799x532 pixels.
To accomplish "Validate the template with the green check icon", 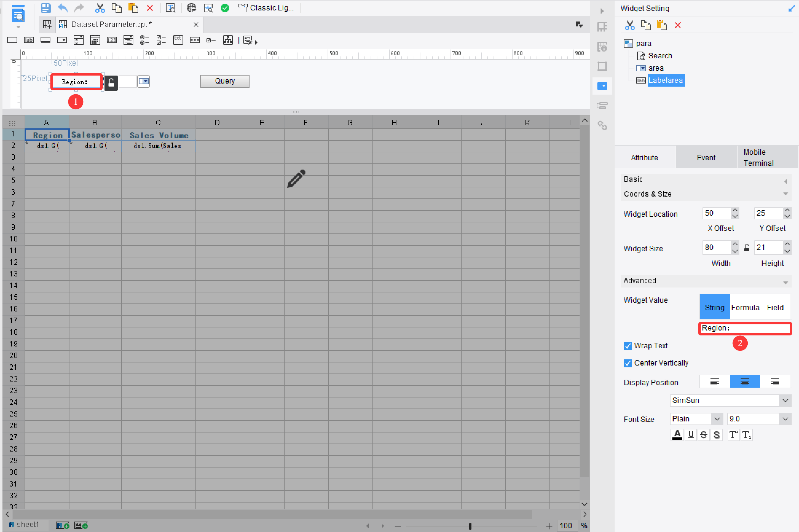I will pos(225,8).
